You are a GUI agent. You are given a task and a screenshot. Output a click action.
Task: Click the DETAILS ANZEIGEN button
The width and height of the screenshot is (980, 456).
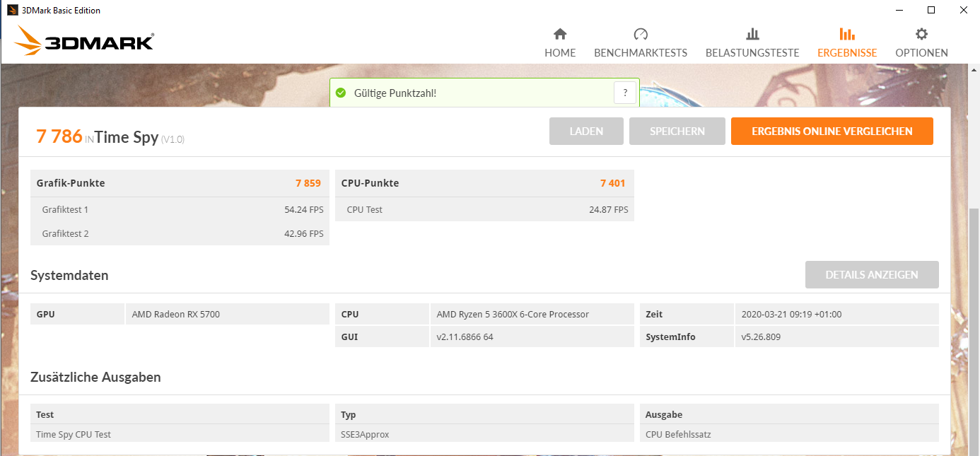click(x=872, y=275)
